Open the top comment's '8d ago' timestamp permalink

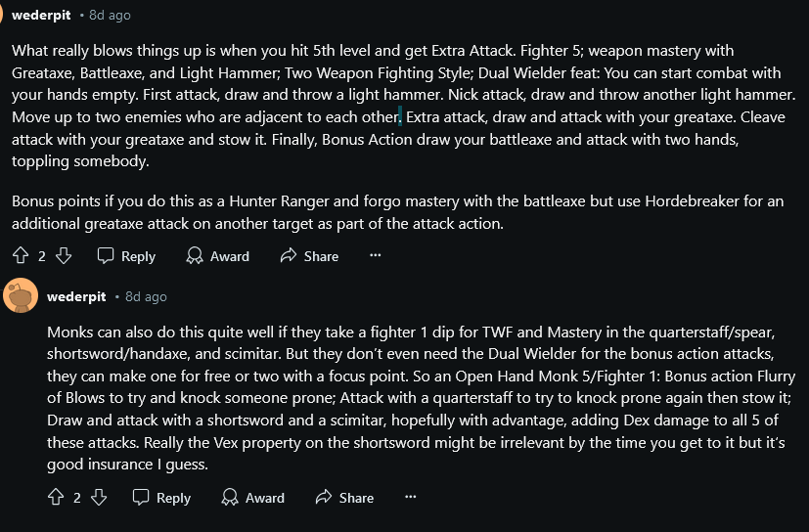click(x=109, y=16)
